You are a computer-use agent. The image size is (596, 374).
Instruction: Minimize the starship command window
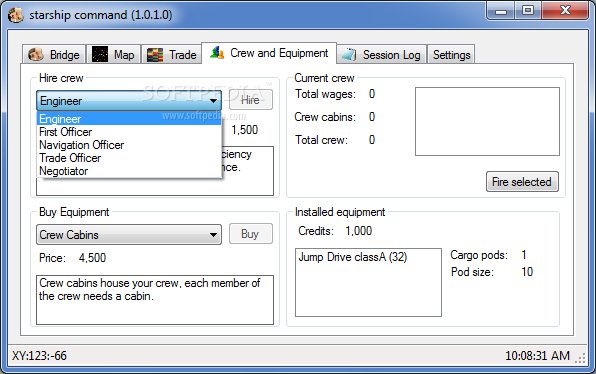coord(501,11)
